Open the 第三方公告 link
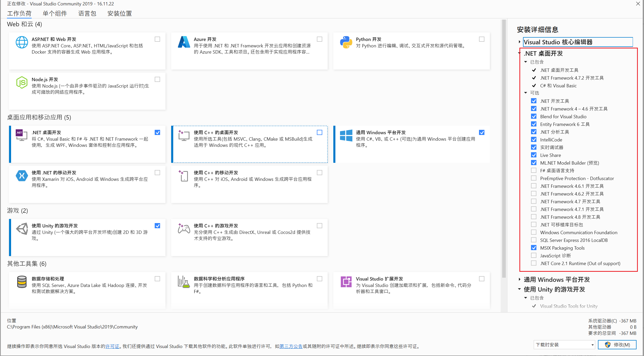644x356 pixels. tap(291, 346)
